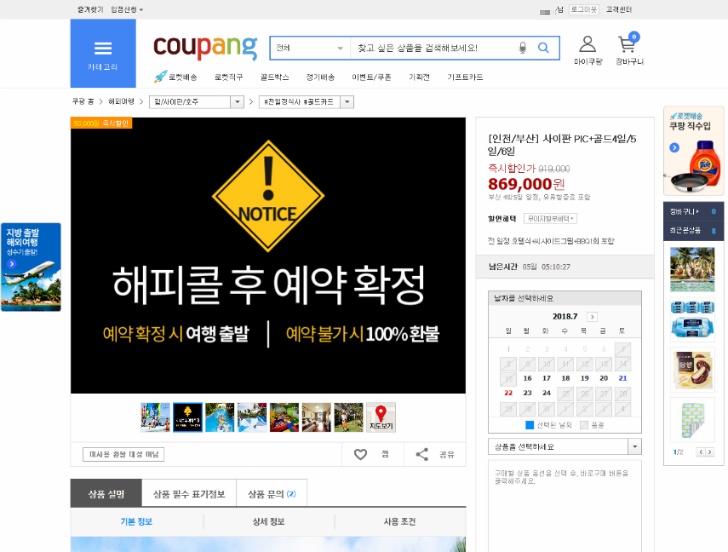Click the airplane overseas travel banner
This screenshot has width=728, height=552.
click(x=31, y=267)
